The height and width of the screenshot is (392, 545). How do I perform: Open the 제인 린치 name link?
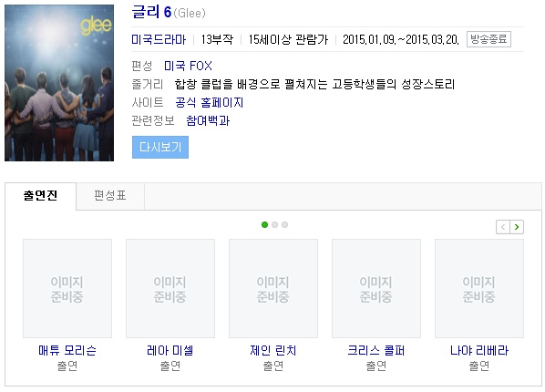pos(273,350)
